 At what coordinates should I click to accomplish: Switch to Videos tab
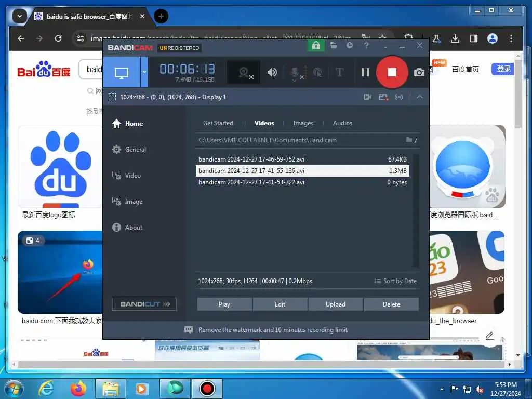(x=264, y=123)
